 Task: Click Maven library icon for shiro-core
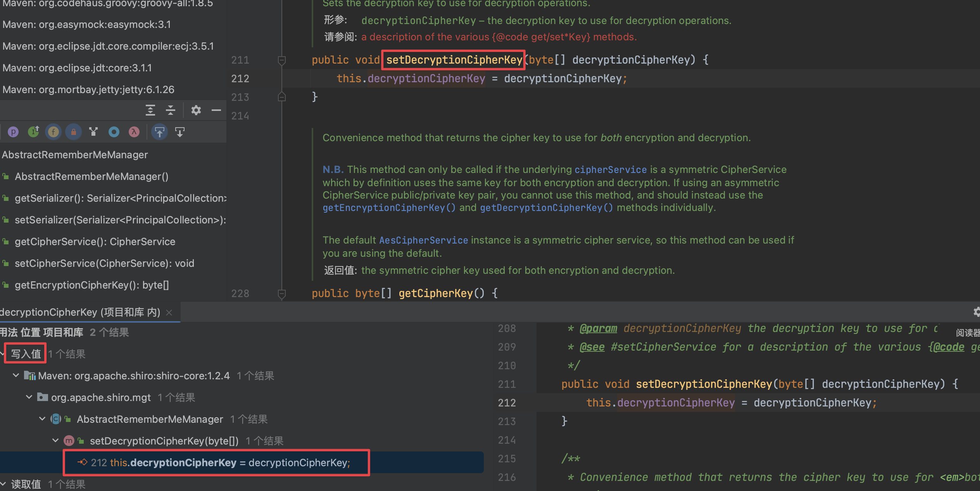tap(30, 375)
